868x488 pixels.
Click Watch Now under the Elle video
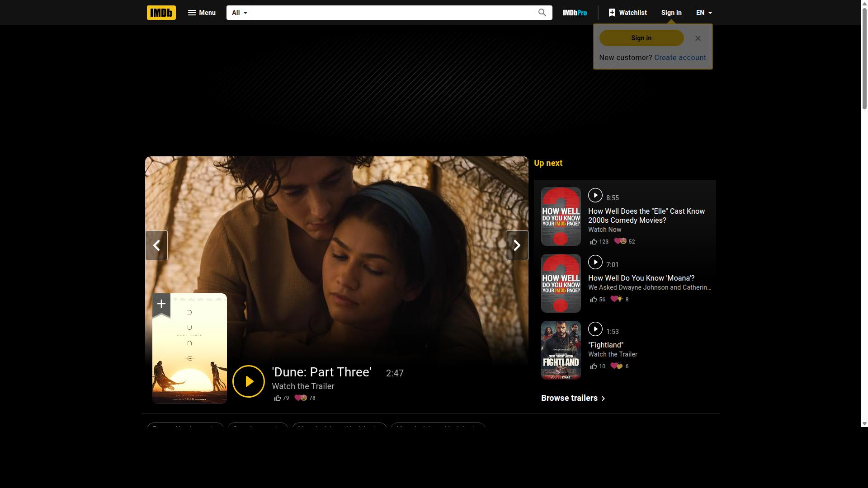(604, 230)
